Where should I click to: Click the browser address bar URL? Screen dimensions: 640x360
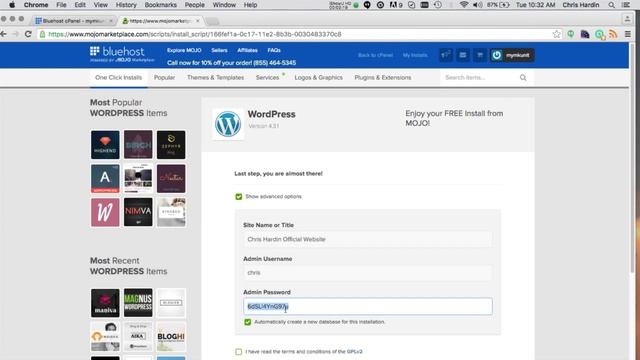click(x=195, y=34)
